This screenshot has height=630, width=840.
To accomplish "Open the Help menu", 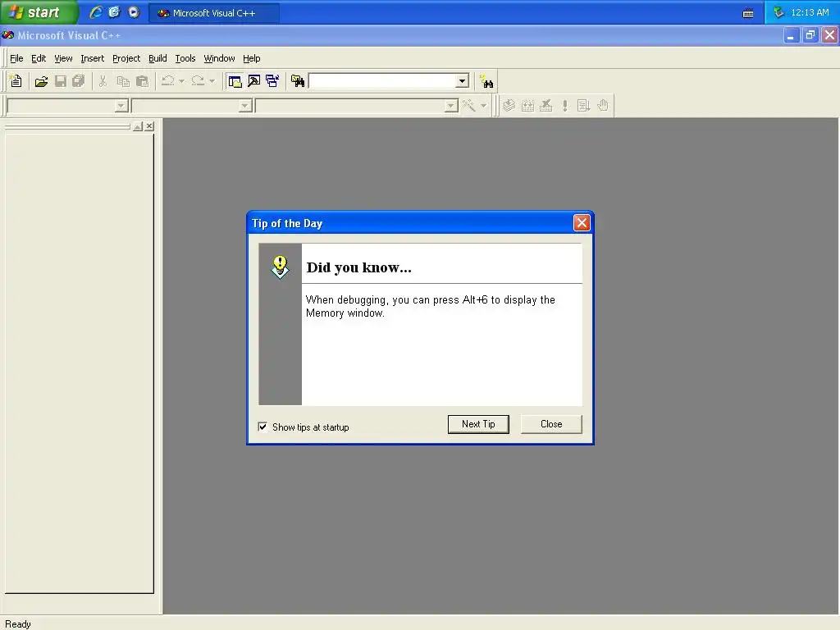I will (x=251, y=58).
